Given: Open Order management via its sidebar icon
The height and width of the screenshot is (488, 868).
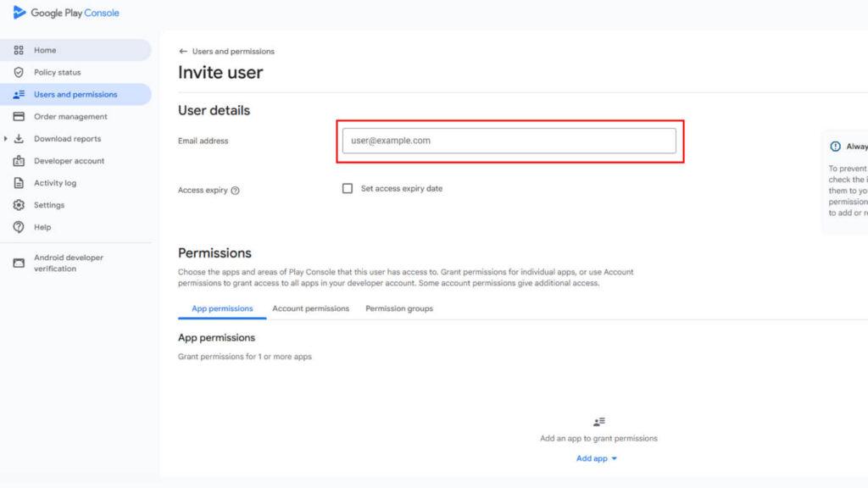Looking at the screenshot, I should click(19, 116).
